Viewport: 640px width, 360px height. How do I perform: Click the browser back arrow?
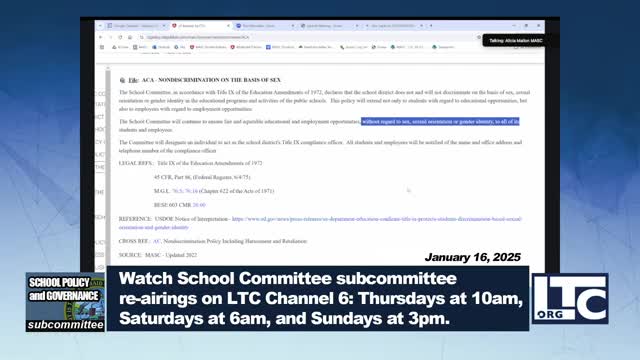click(101, 37)
